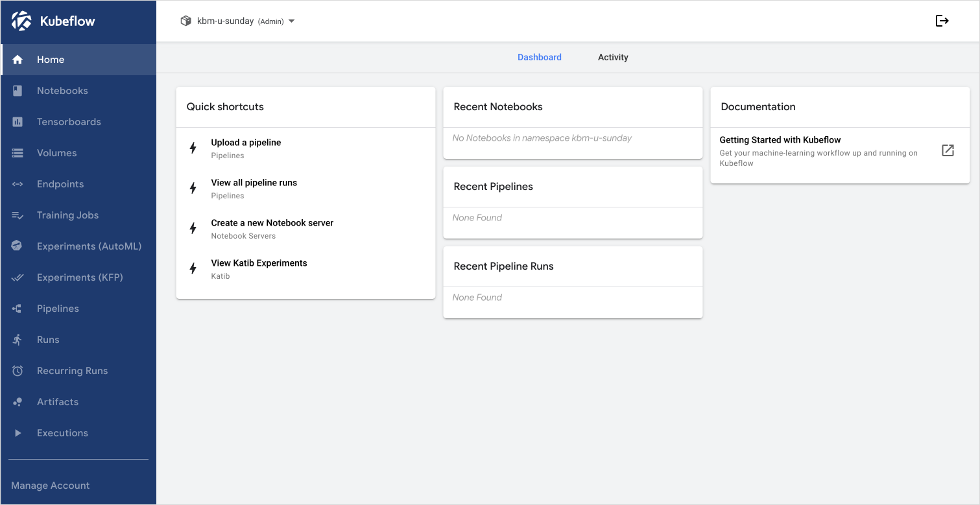
Task: Click the logout icon in top bar
Action: click(x=942, y=21)
